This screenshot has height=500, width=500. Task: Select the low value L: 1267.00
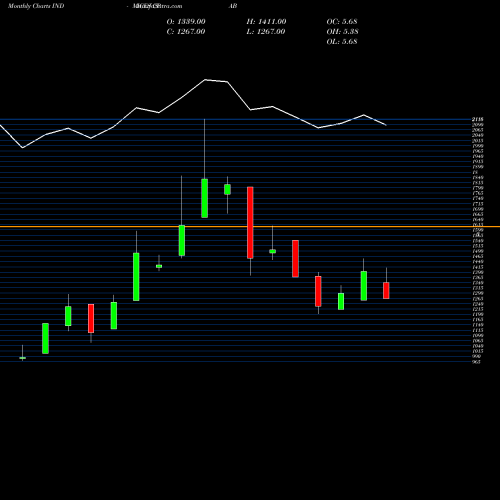[x=266, y=32]
